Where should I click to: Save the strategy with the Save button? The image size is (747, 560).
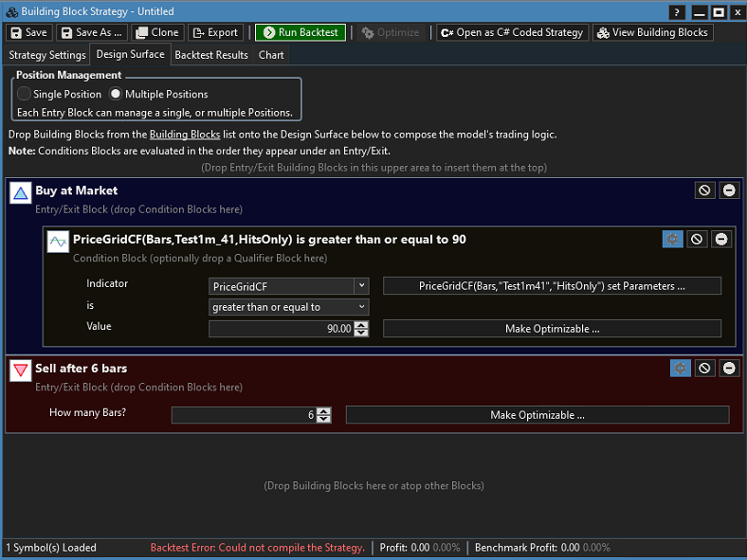click(28, 32)
